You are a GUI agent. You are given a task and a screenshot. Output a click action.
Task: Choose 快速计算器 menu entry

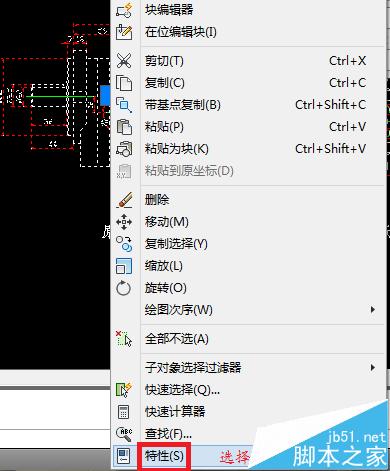pos(175,412)
